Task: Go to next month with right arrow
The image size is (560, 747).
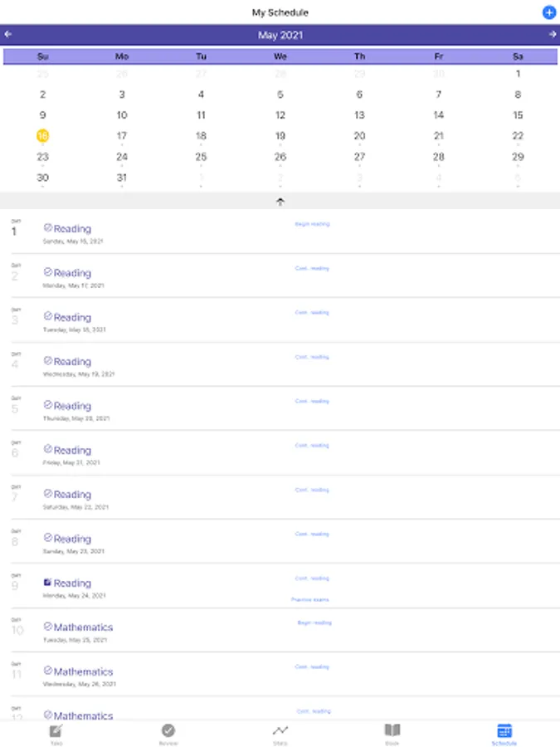Action: (x=553, y=34)
